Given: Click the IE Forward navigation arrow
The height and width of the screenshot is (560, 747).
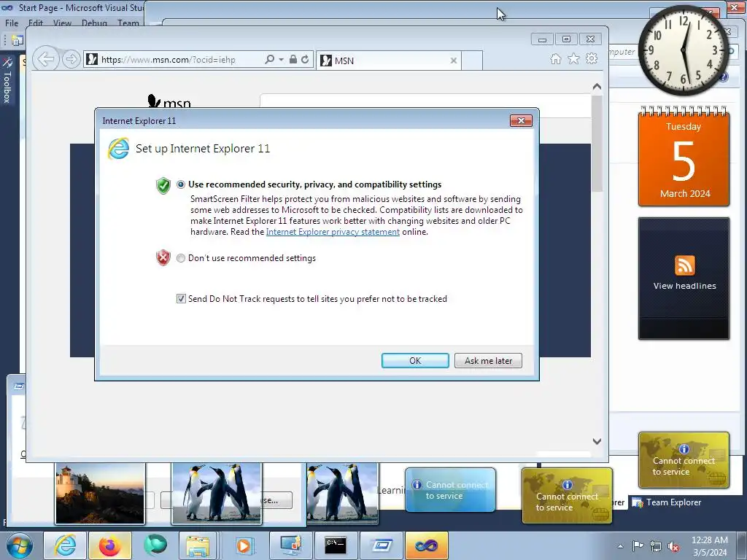Looking at the screenshot, I should pos(71,60).
